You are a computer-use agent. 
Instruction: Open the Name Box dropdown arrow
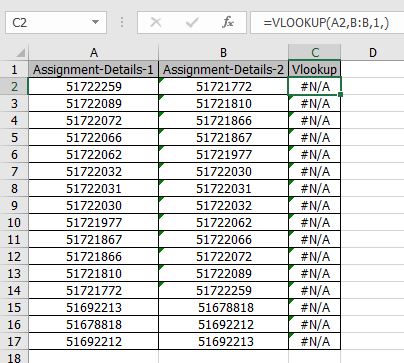[x=95, y=22]
